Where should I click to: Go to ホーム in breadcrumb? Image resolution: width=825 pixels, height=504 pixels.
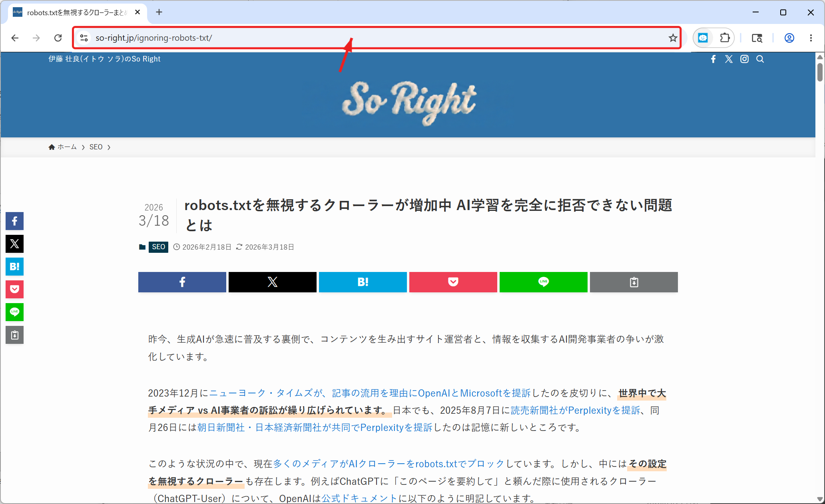[x=63, y=147]
